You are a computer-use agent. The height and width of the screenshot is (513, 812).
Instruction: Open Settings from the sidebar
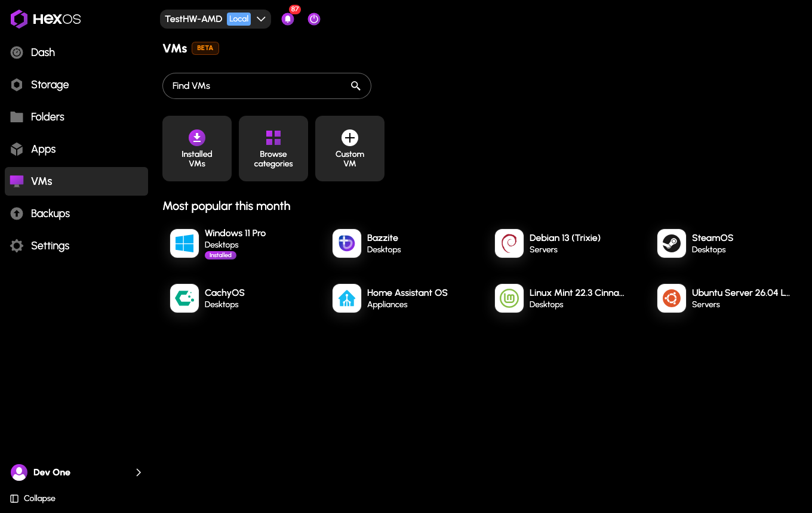(76, 246)
